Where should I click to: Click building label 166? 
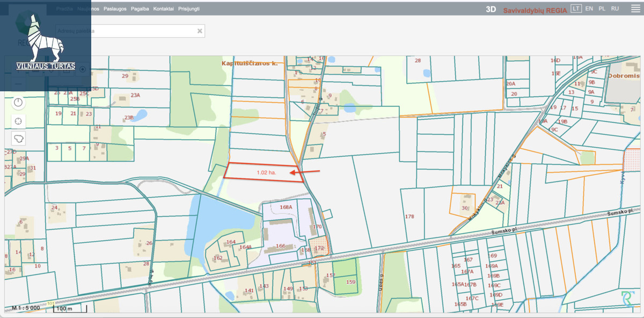[280, 245]
